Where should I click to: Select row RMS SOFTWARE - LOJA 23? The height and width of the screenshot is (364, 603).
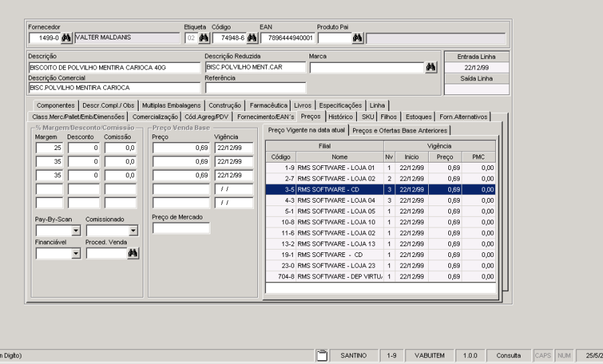click(381, 266)
